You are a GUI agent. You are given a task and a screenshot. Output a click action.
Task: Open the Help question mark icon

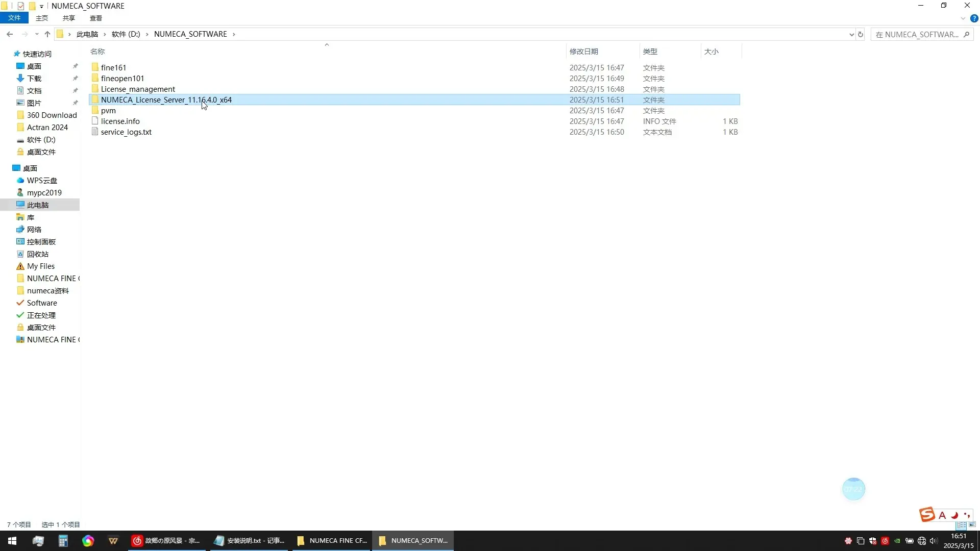pyautogui.click(x=974, y=18)
